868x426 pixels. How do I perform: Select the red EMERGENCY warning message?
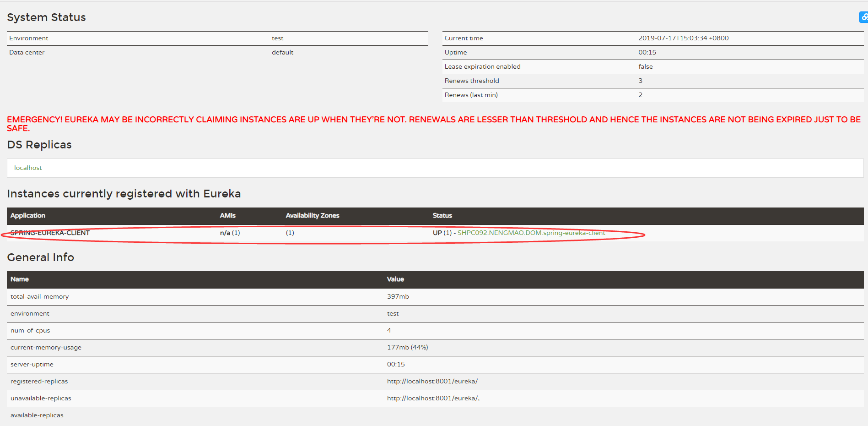point(434,124)
